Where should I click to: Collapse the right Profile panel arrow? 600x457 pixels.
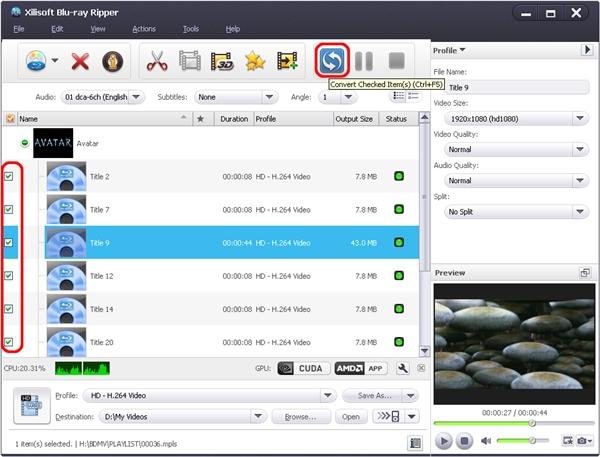[x=587, y=50]
